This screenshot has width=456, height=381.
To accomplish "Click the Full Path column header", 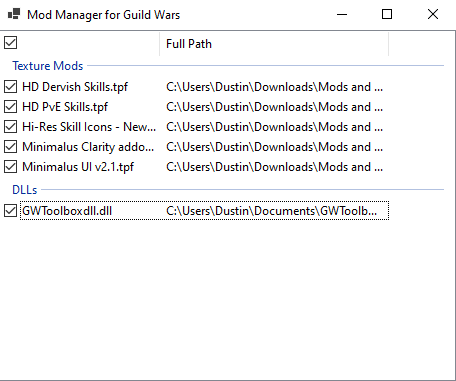I will click(274, 44).
